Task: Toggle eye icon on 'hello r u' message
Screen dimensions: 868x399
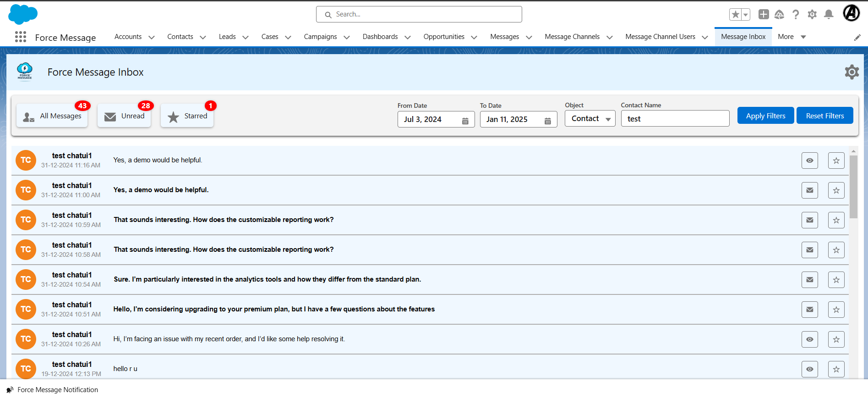Action: point(809,369)
